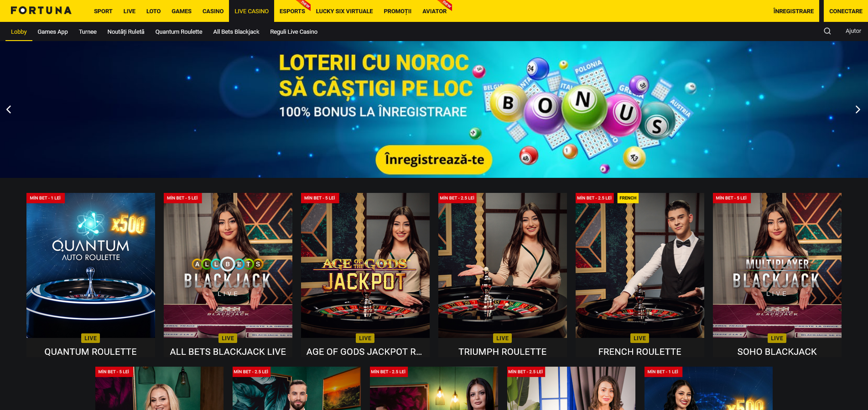Open the Quantum Roulette game tile
Screen dimensions: 868x410
(x=91, y=275)
